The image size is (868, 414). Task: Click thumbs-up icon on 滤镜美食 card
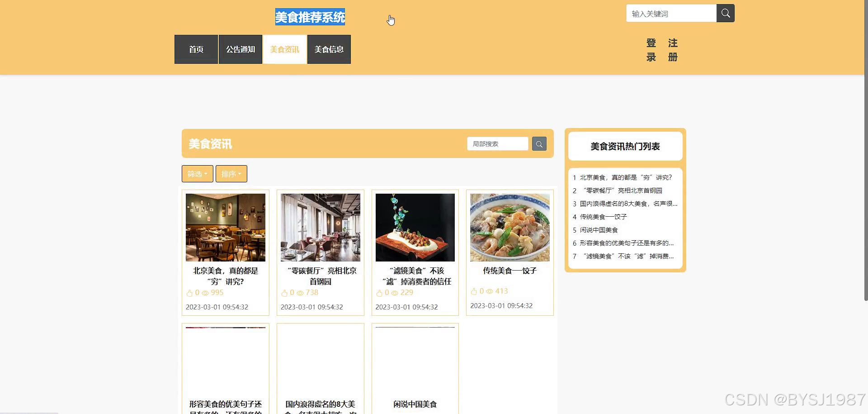[x=379, y=293]
